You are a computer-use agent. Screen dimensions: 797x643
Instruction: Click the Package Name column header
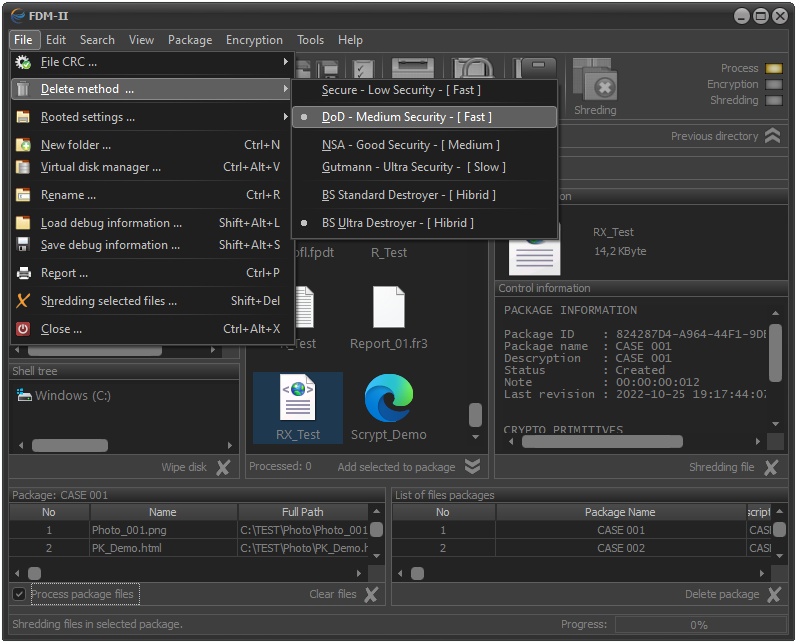(620, 512)
